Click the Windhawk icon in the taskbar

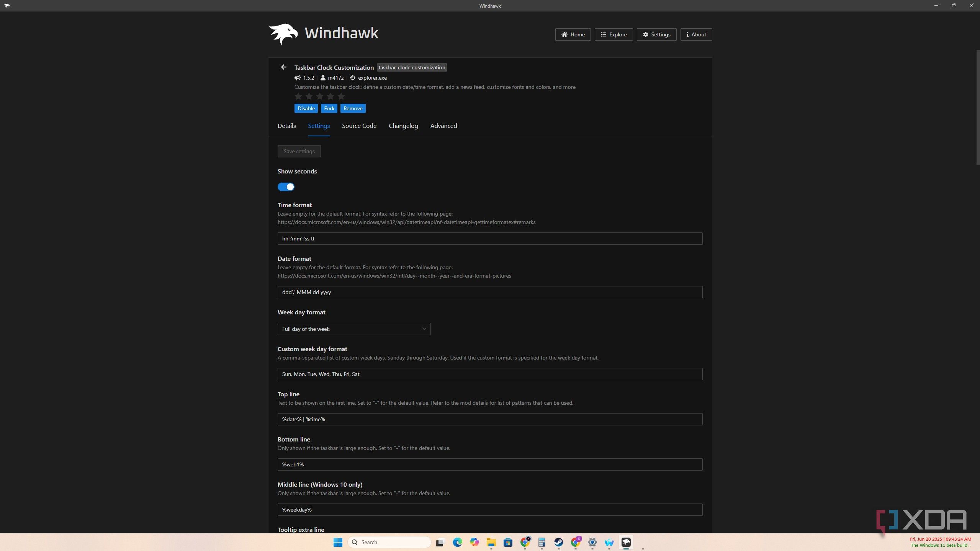click(626, 542)
